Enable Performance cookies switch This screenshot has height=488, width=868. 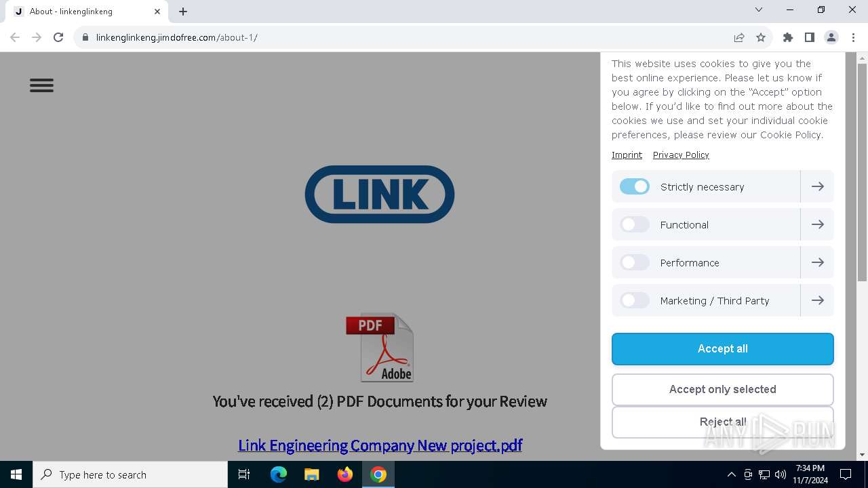(635, 262)
